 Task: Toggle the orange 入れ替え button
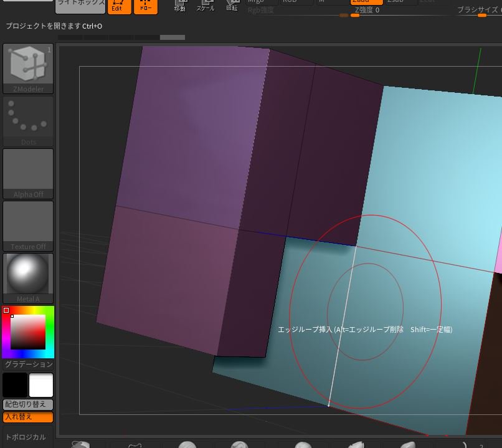(x=28, y=417)
